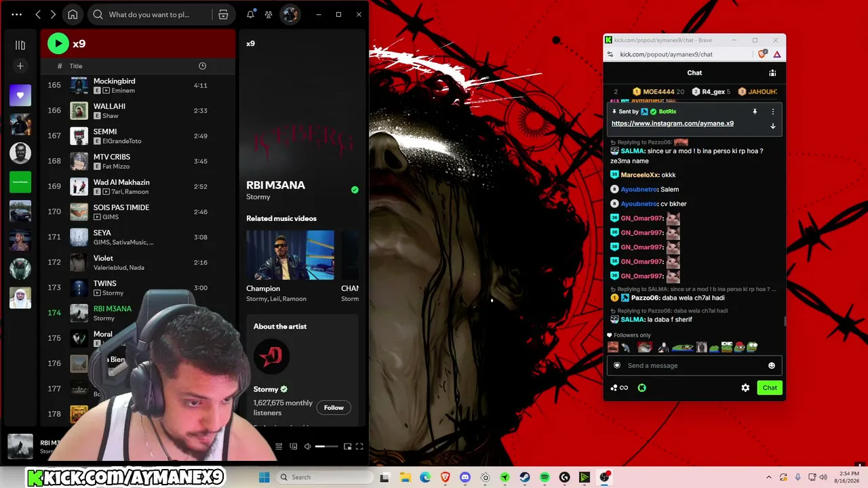
Task: Open Brave Rewards triangle icon
Action: [x=777, y=54]
